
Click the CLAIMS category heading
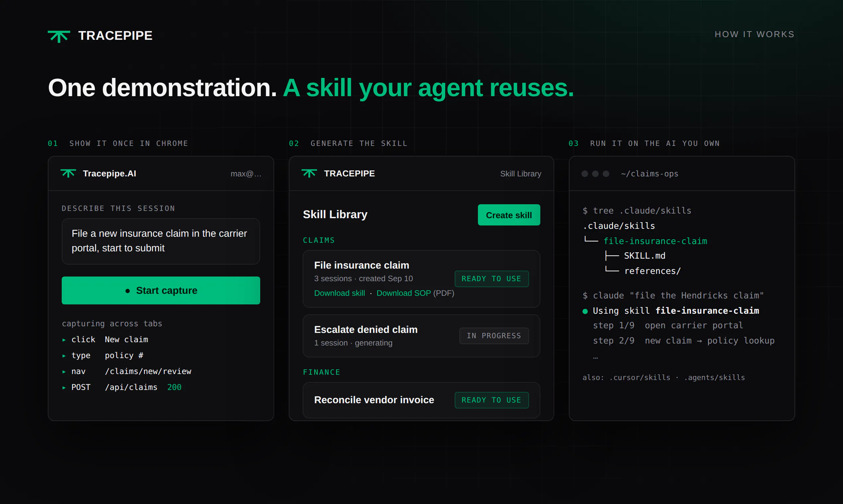319,240
